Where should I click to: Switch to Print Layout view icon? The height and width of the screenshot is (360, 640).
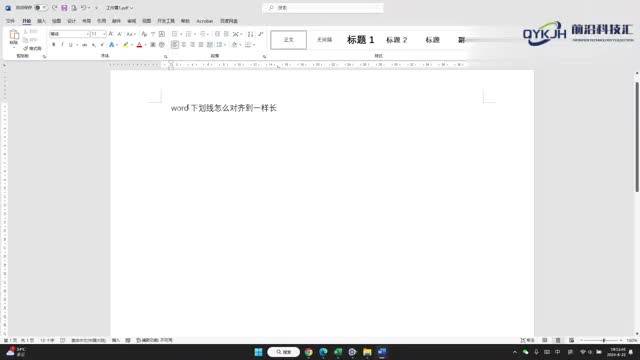pyautogui.click(x=558, y=340)
